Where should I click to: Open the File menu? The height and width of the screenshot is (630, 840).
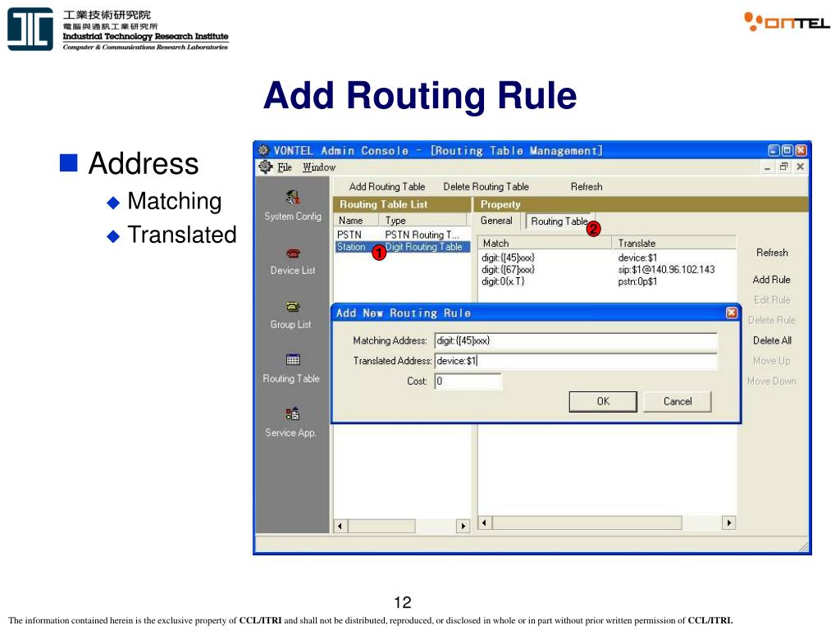click(285, 167)
